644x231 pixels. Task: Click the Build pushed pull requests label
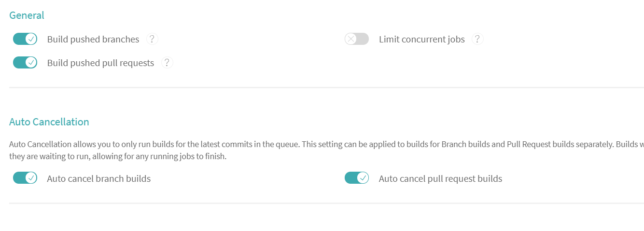(x=100, y=63)
